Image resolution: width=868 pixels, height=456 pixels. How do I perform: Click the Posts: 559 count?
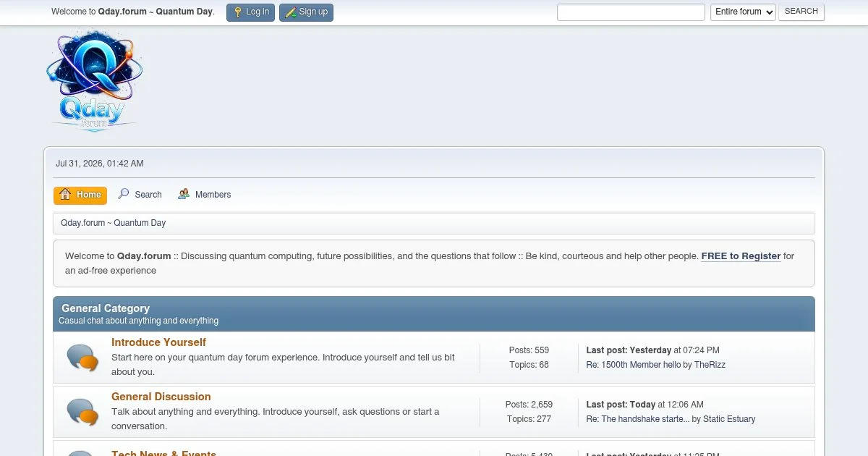pyautogui.click(x=529, y=350)
